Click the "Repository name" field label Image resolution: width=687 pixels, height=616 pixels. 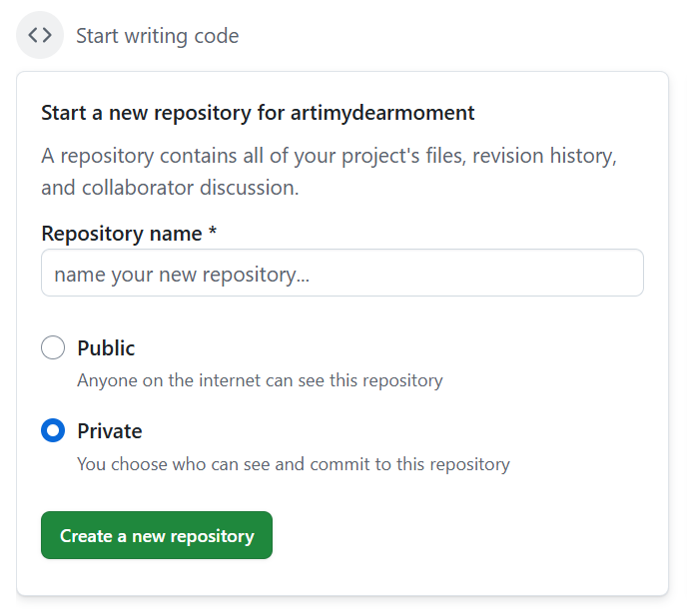[x=122, y=233]
